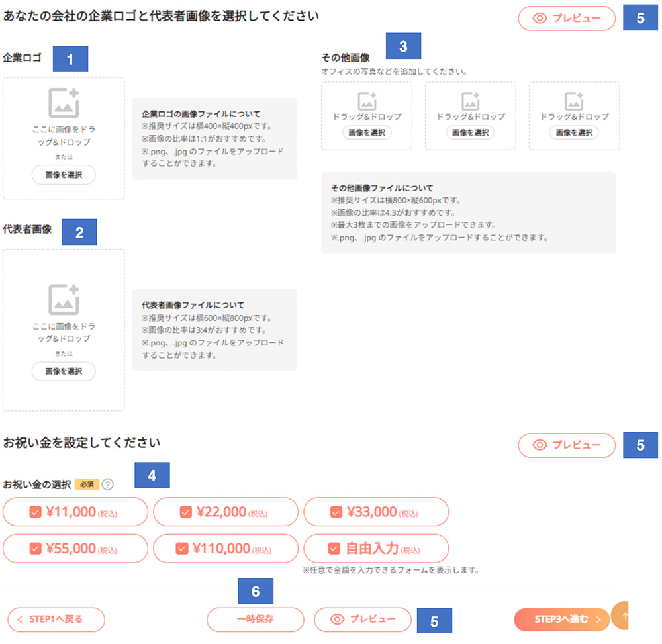The width and height of the screenshot is (662, 644).
Task: Proceed with the STEP3へ進む button
Action: 561,620
